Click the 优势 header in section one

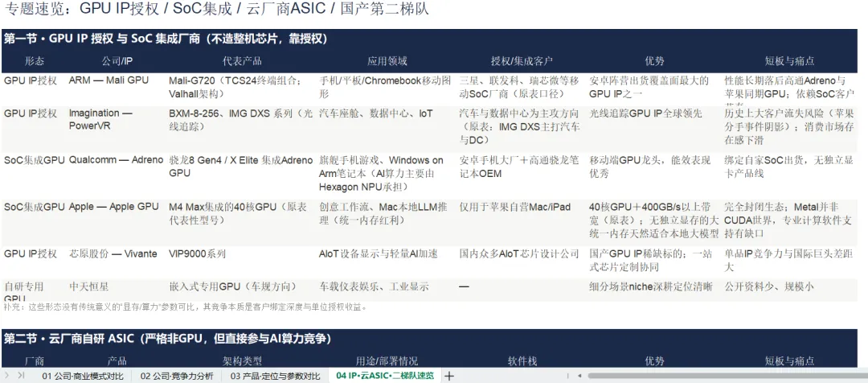[x=654, y=61]
